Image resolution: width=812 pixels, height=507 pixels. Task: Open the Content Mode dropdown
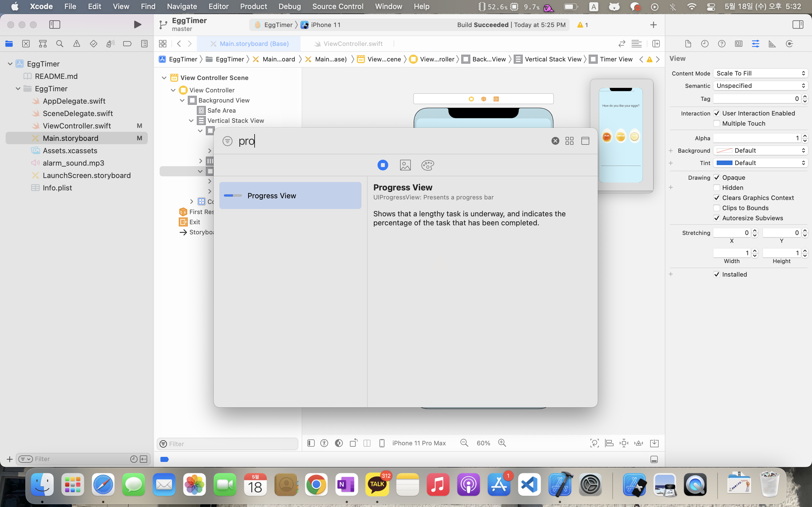(760, 73)
